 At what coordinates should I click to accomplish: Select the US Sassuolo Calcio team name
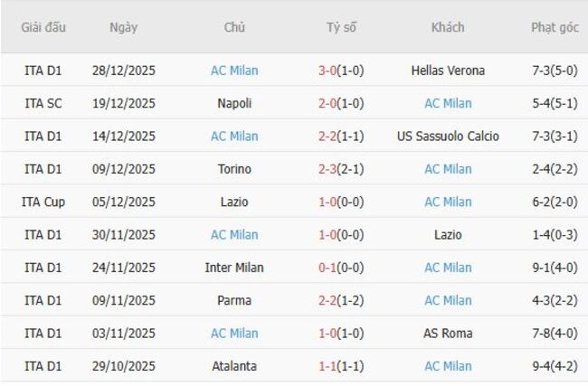pyautogui.click(x=448, y=137)
